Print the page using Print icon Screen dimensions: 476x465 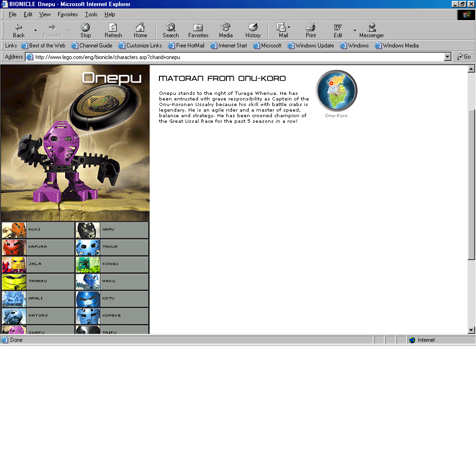pyautogui.click(x=311, y=27)
